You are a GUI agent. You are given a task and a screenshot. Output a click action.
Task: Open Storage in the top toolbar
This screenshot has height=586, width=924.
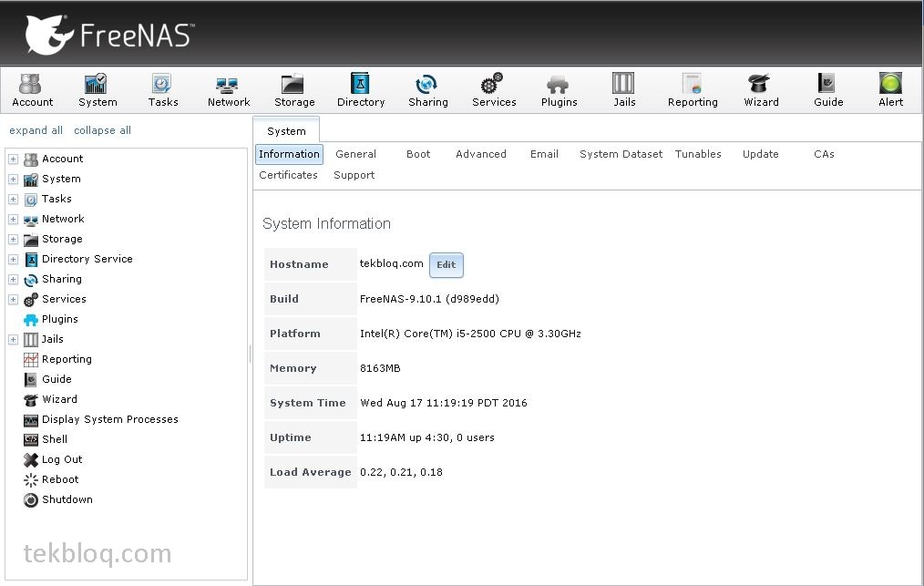point(294,90)
